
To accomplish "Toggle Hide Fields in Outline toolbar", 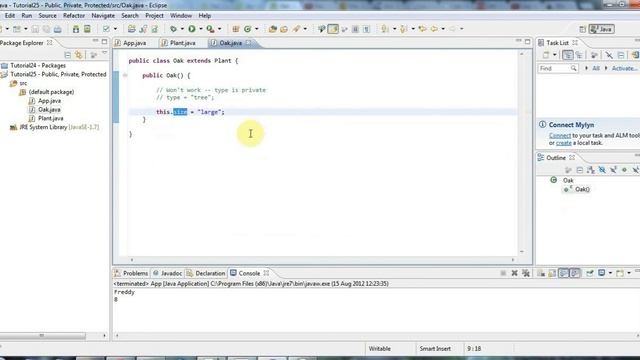I will coord(602,170).
